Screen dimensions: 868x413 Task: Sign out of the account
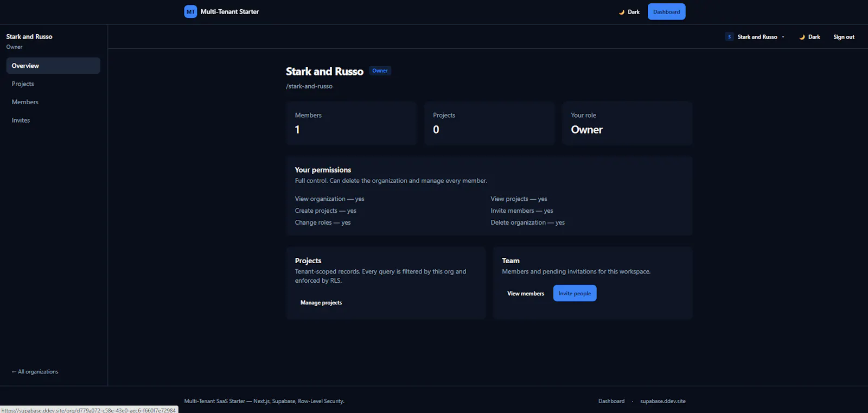tap(844, 37)
